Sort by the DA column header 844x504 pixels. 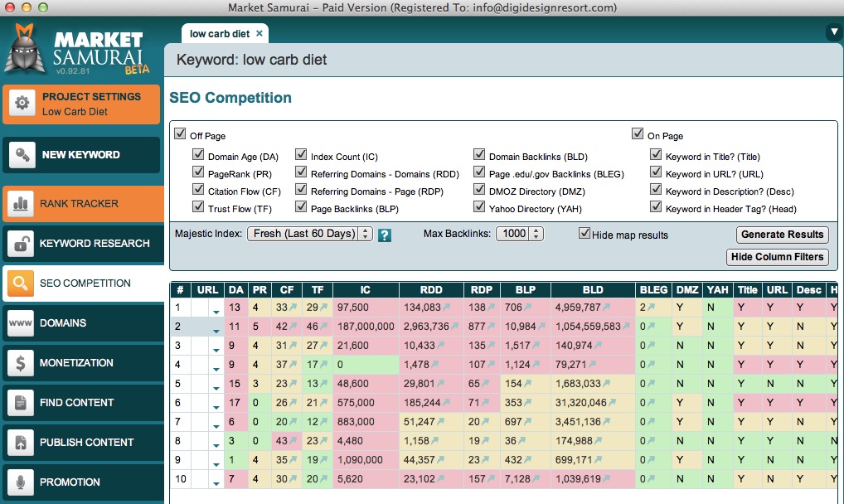click(235, 289)
